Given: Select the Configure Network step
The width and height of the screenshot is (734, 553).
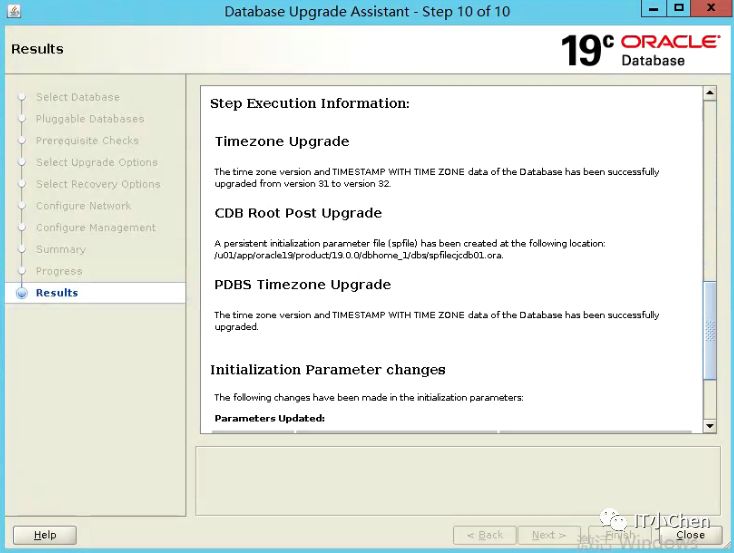Looking at the screenshot, I should pyautogui.click(x=83, y=206).
